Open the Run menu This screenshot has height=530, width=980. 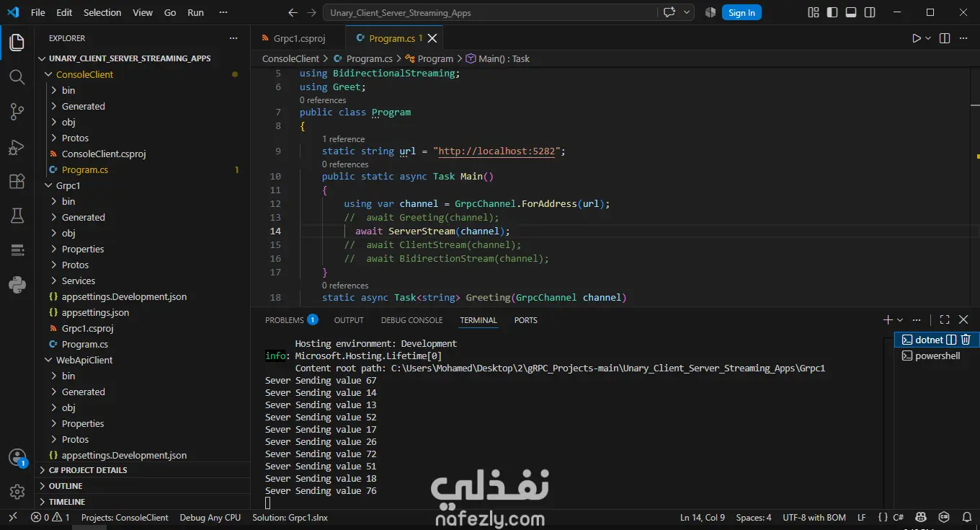click(x=195, y=12)
